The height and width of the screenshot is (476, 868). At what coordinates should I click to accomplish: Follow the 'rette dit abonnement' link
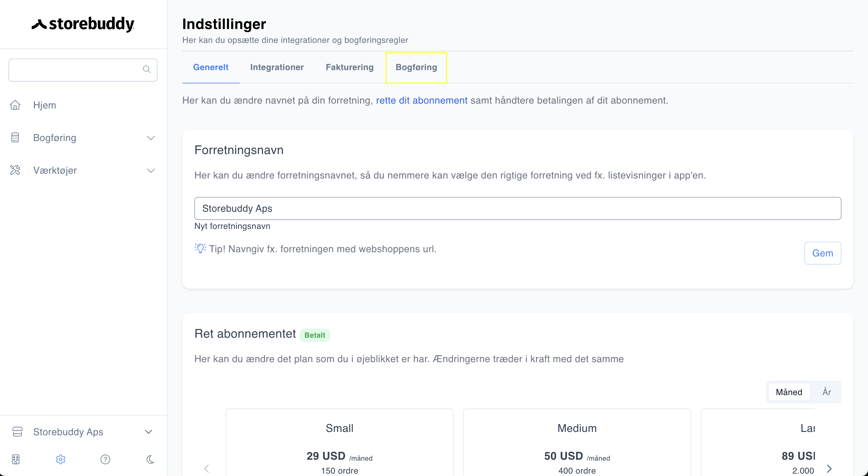422,101
